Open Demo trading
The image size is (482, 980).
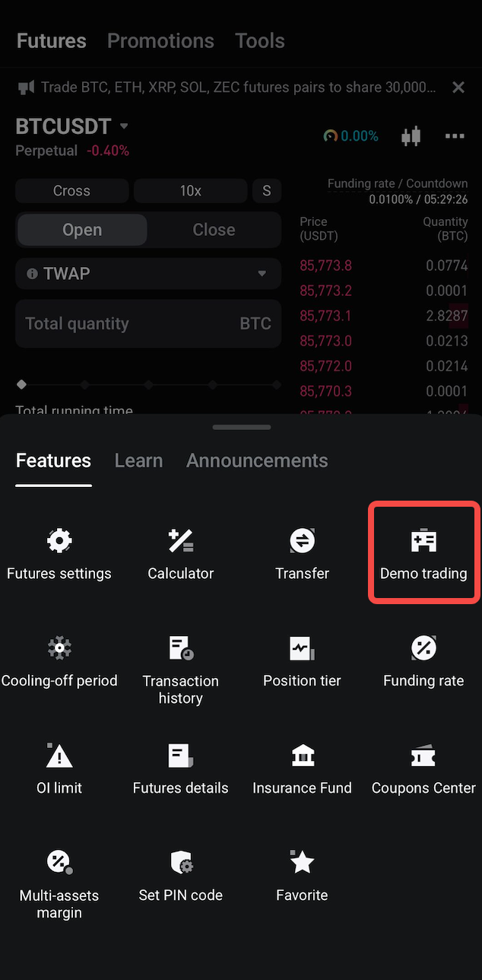tap(423, 552)
